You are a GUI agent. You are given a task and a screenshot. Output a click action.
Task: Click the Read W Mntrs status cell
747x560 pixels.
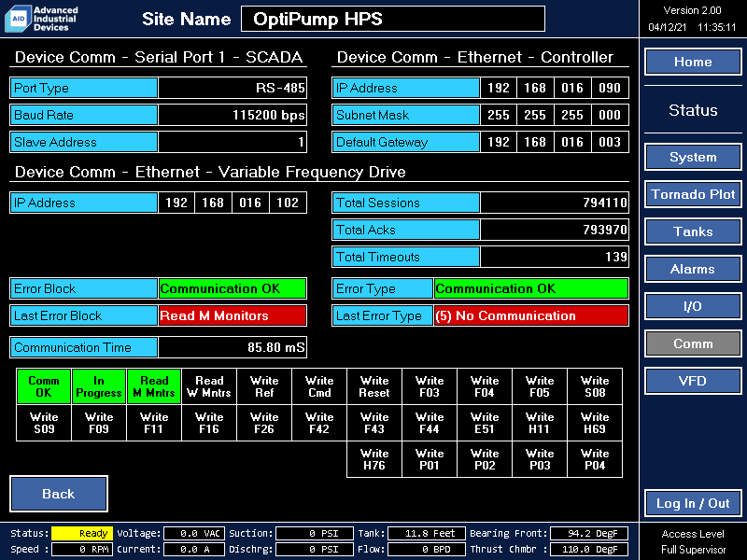pos(209,386)
